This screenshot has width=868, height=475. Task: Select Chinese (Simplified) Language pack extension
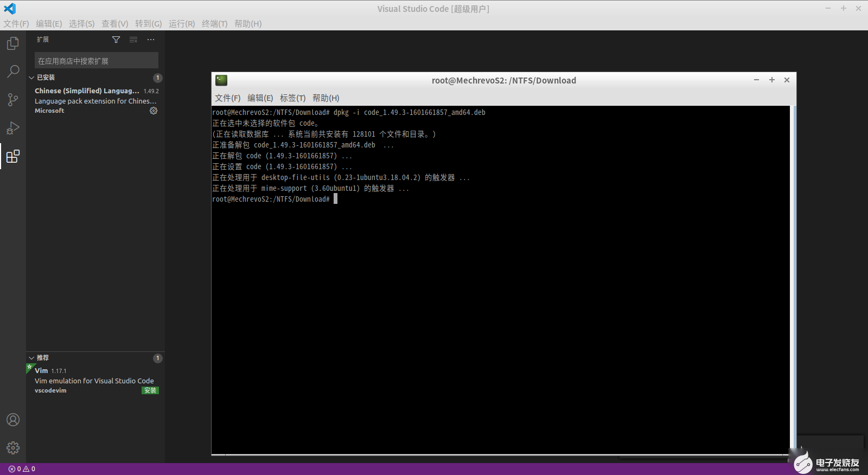[x=95, y=100]
